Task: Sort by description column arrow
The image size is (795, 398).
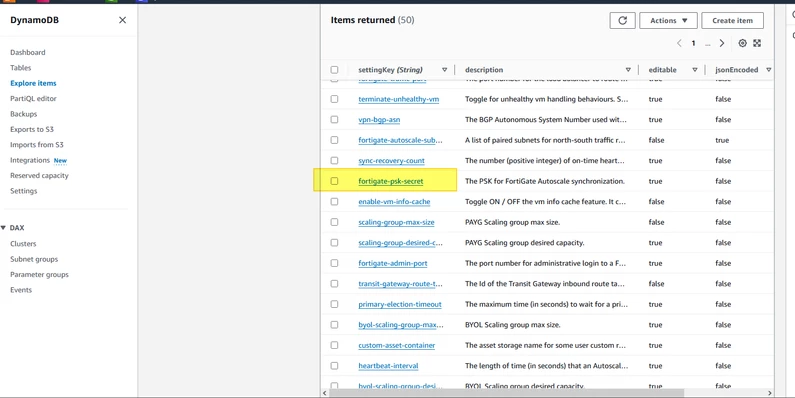Action: (x=628, y=70)
